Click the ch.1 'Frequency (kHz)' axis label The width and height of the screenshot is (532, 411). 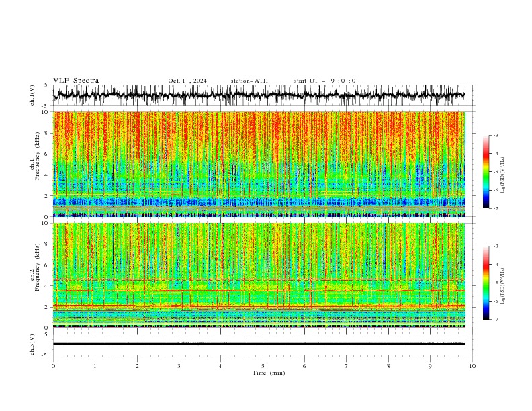(37, 156)
